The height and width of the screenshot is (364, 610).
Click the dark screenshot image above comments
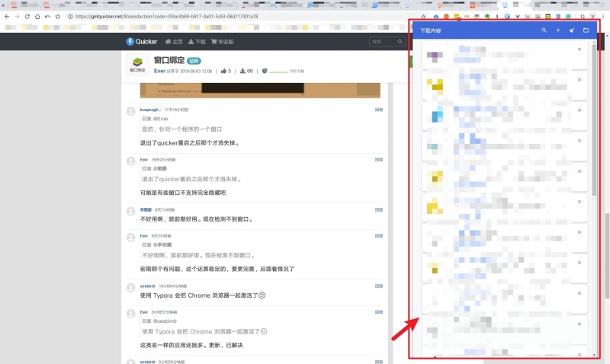260,90
